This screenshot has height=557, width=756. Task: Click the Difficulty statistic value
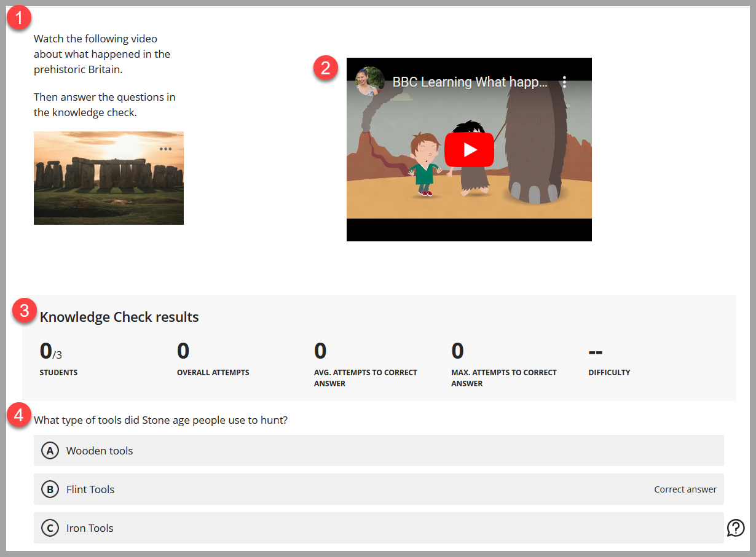[x=595, y=352]
